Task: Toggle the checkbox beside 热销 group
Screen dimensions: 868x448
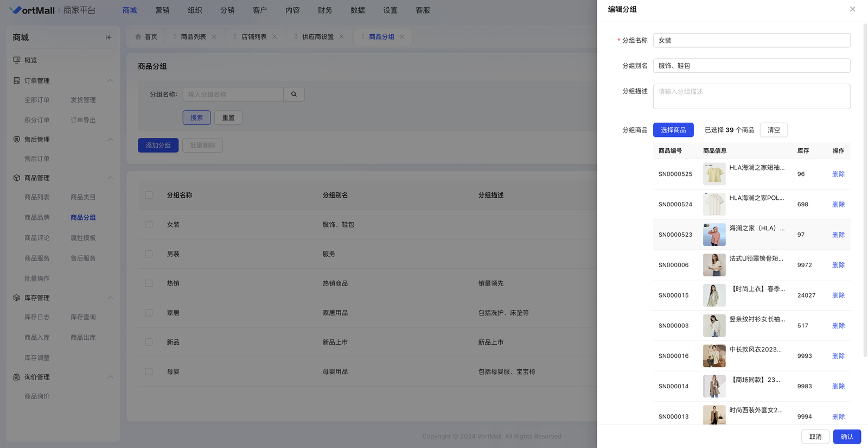Action: [x=149, y=283]
